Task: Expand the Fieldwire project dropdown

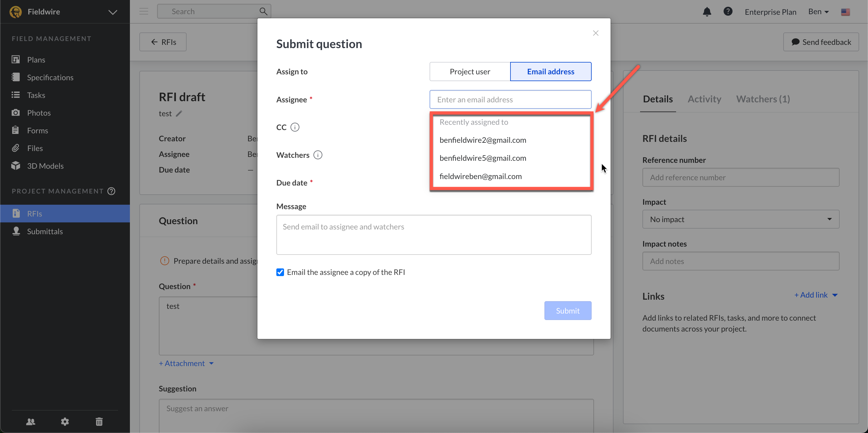Action: tap(112, 12)
